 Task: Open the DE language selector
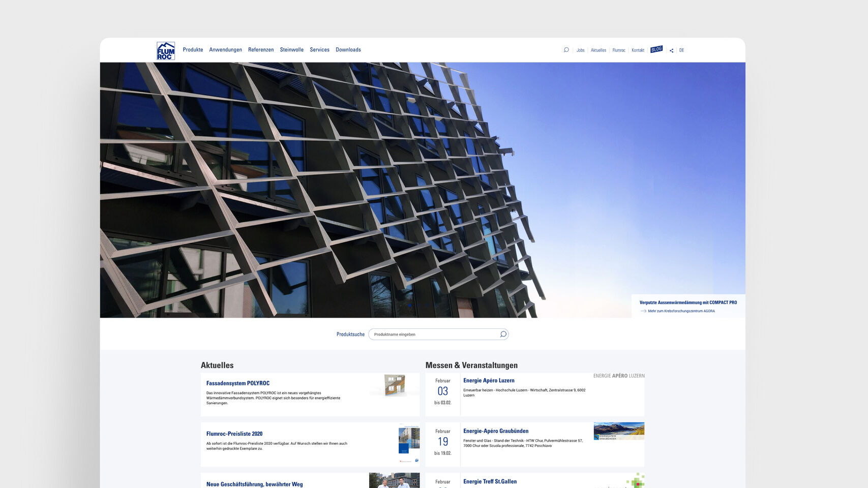pyautogui.click(x=681, y=50)
